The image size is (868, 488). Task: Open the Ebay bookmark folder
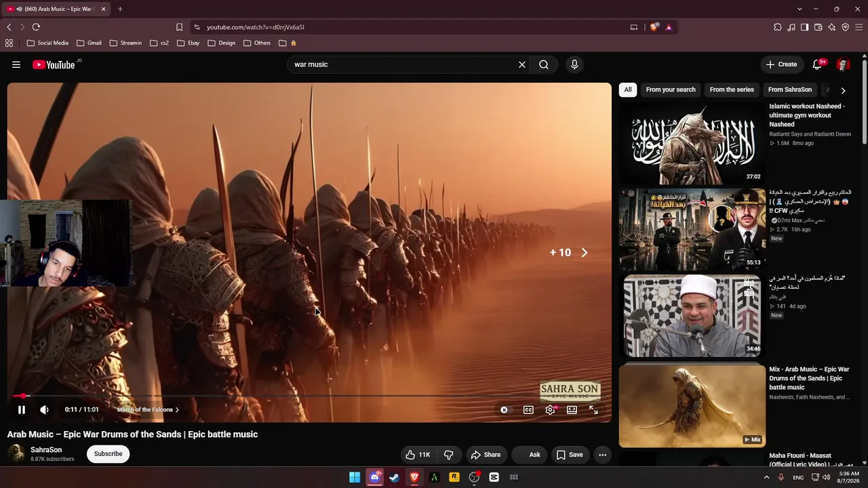click(x=188, y=43)
